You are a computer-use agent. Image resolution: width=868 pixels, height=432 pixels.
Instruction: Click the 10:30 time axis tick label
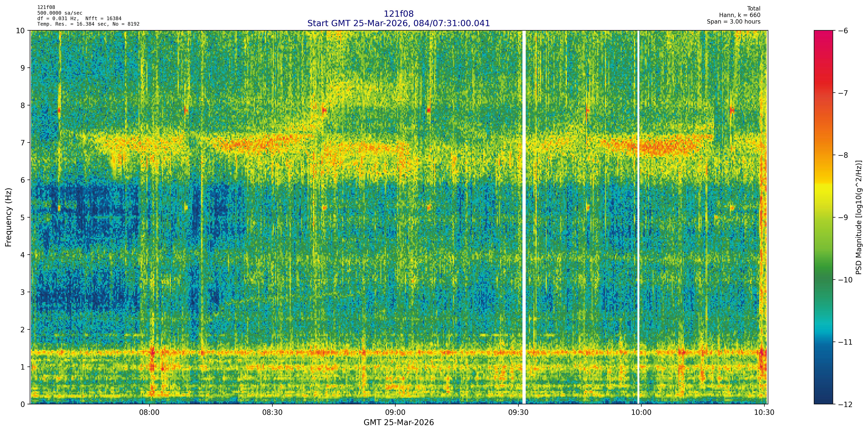tap(764, 412)
